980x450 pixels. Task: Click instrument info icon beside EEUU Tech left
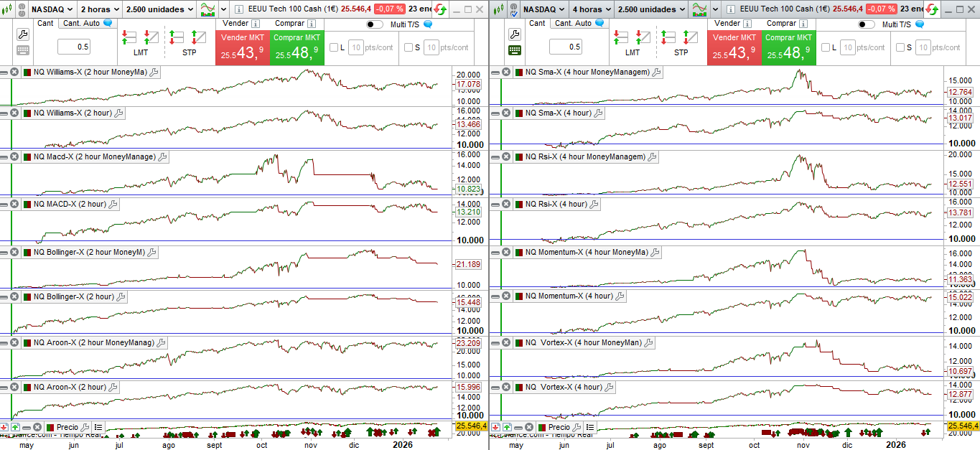click(241, 9)
